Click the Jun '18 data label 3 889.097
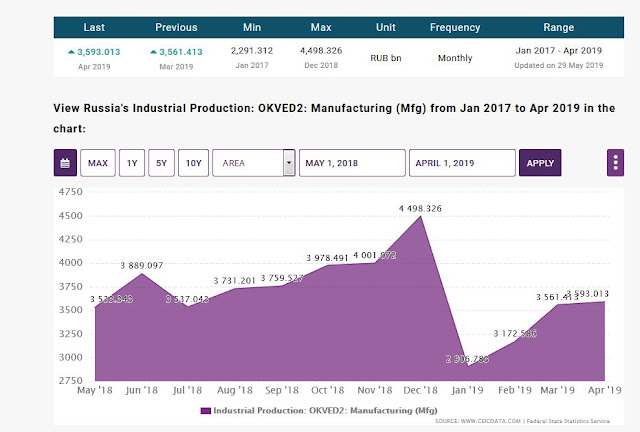640x432 pixels. (x=142, y=266)
